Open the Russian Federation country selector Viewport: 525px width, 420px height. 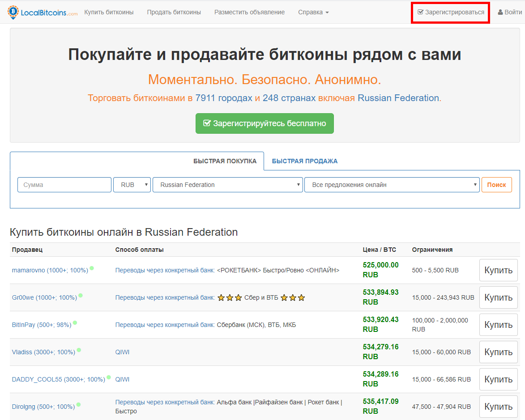tap(227, 185)
